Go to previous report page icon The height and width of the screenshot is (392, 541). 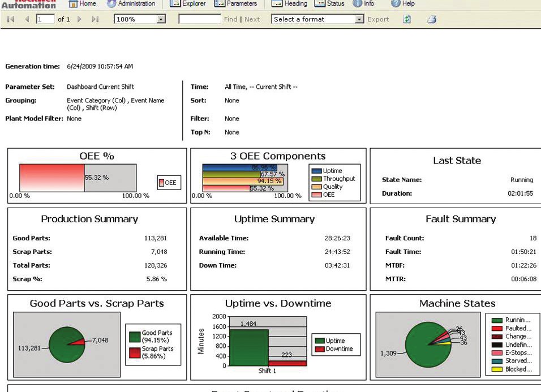(x=27, y=19)
